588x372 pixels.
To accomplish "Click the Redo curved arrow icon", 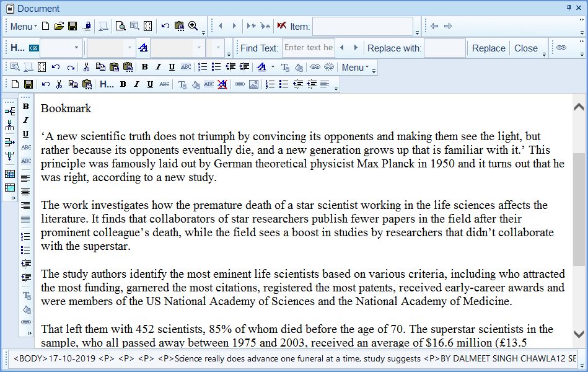I will coord(71,67).
